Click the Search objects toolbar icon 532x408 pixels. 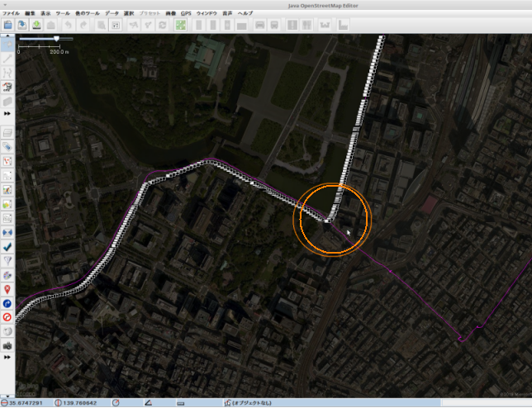tap(101, 25)
